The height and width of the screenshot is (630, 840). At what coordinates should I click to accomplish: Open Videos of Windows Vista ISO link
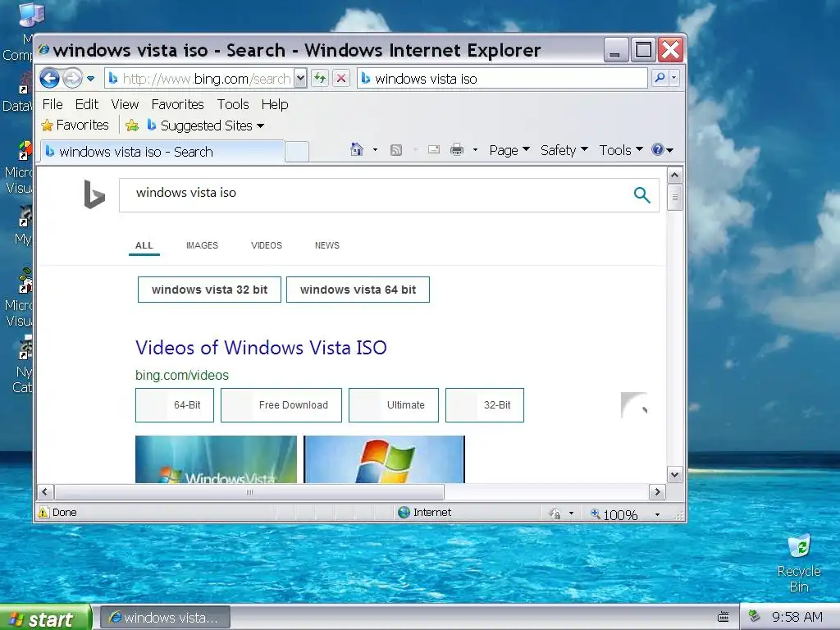point(261,348)
